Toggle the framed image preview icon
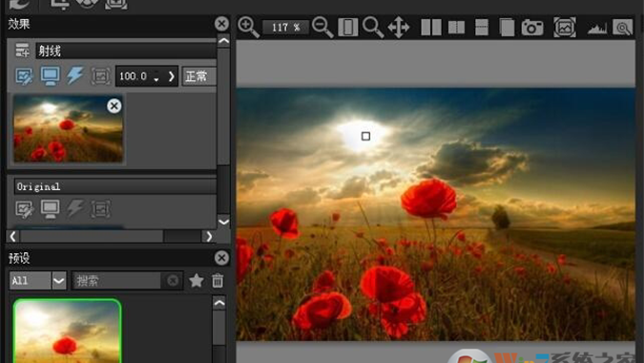The image size is (644, 363). tap(565, 28)
